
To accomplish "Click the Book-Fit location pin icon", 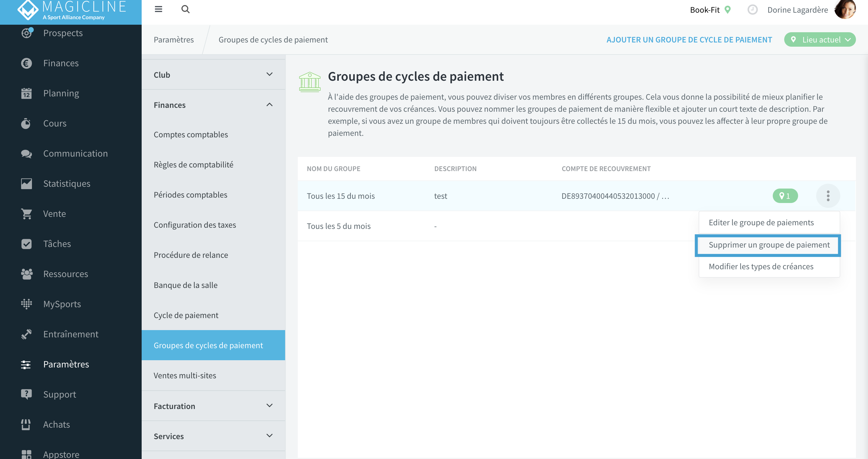I will click(x=728, y=10).
